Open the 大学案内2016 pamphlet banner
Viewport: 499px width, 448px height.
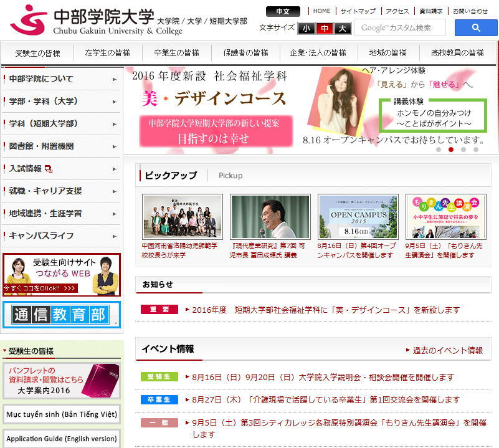[61, 381]
